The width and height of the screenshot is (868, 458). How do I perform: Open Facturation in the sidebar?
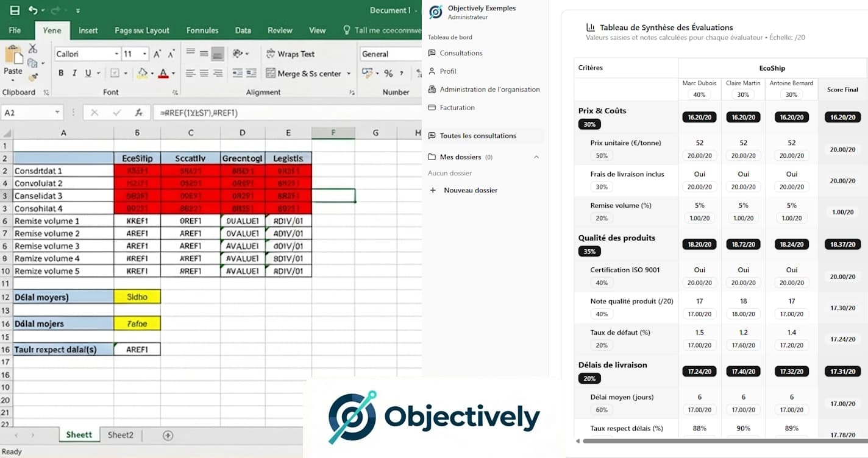click(x=457, y=107)
